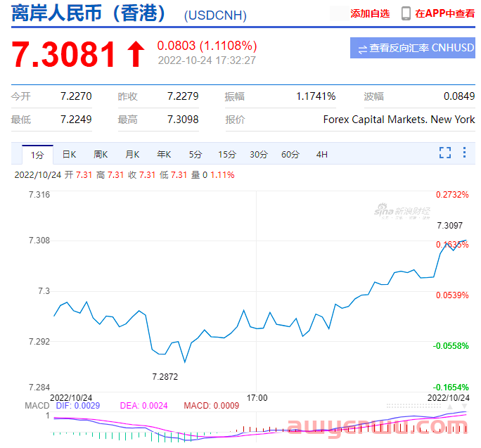Viewport: 481px width, 448px height.
Task: Click the 波幅 value 0.0849
Action: coord(459,96)
